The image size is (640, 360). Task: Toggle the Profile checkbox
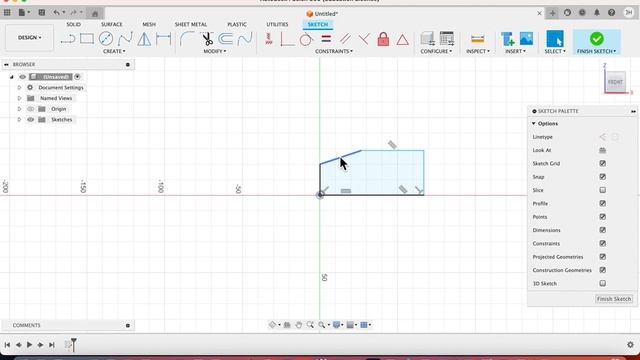coord(602,203)
